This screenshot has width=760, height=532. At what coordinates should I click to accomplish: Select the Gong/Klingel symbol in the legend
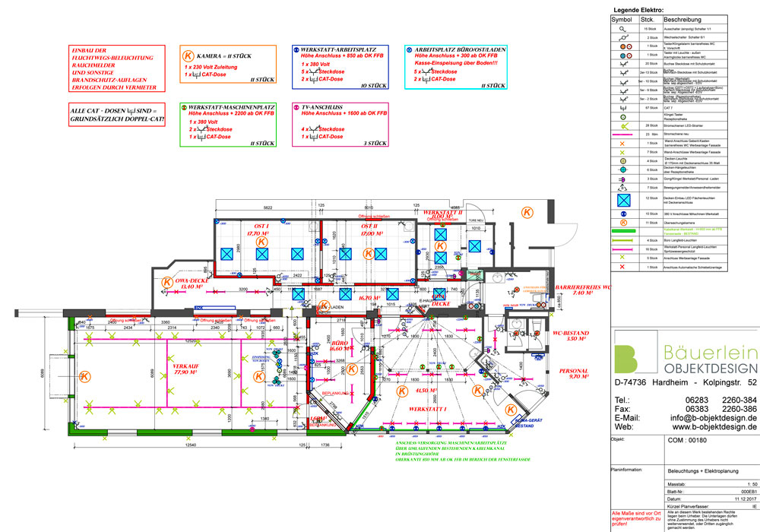point(623,179)
